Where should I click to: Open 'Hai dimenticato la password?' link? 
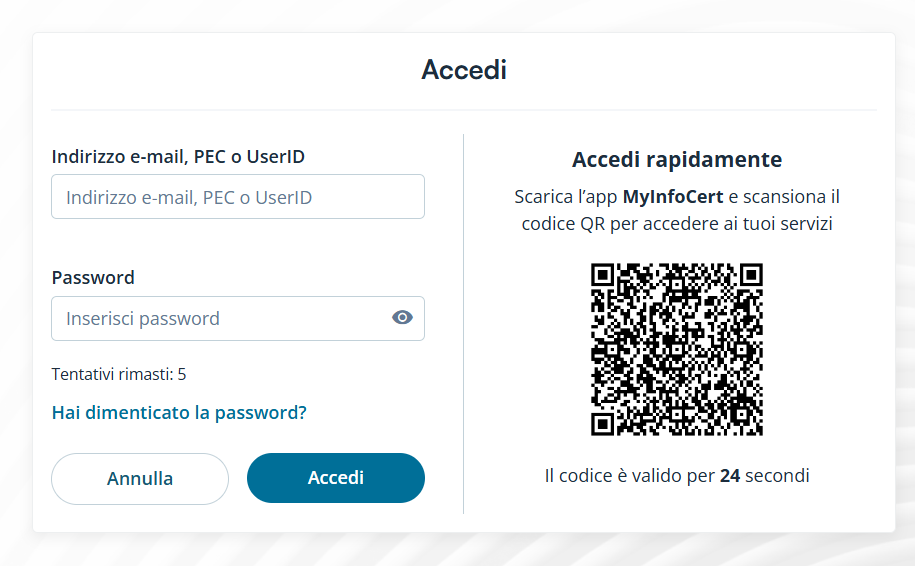click(x=179, y=412)
